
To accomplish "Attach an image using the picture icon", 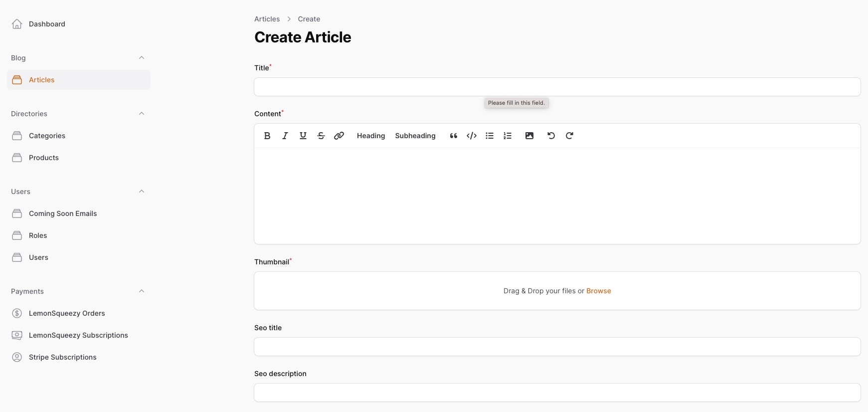I will (529, 136).
